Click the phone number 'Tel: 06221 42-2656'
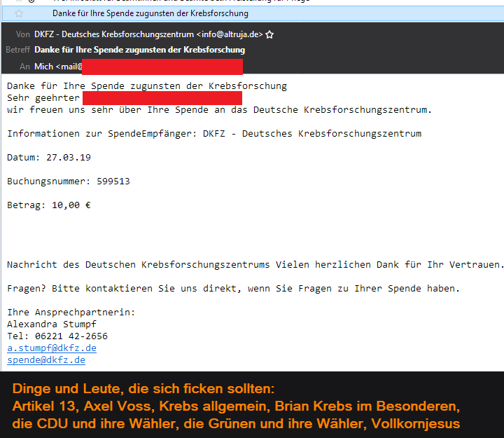This screenshot has height=438, width=504. 57,336
